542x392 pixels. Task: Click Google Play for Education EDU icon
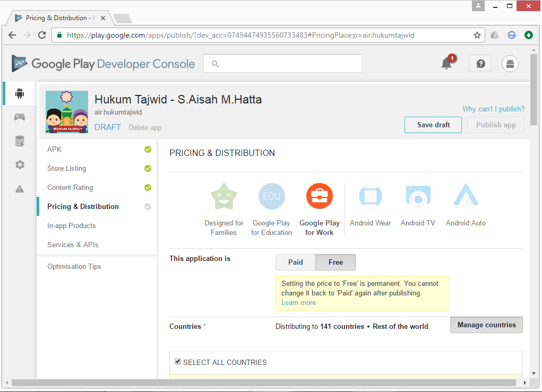[272, 196]
